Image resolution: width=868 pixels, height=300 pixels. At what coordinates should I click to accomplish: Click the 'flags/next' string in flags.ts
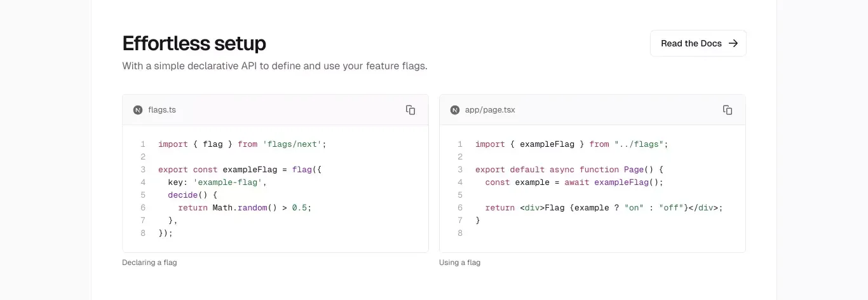click(292, 144)
